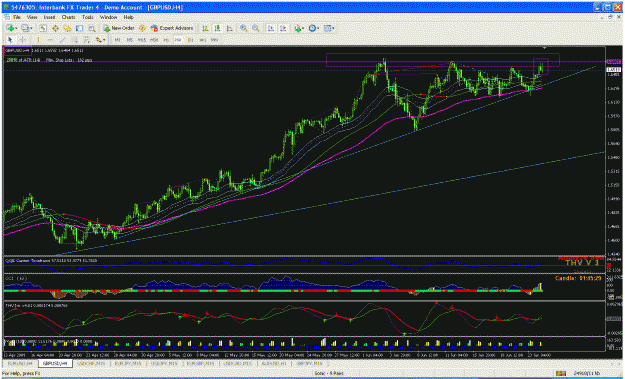The height and width of the screenshot is (379, 625).
Task: Zoom in on the chart
Action: 244,28
